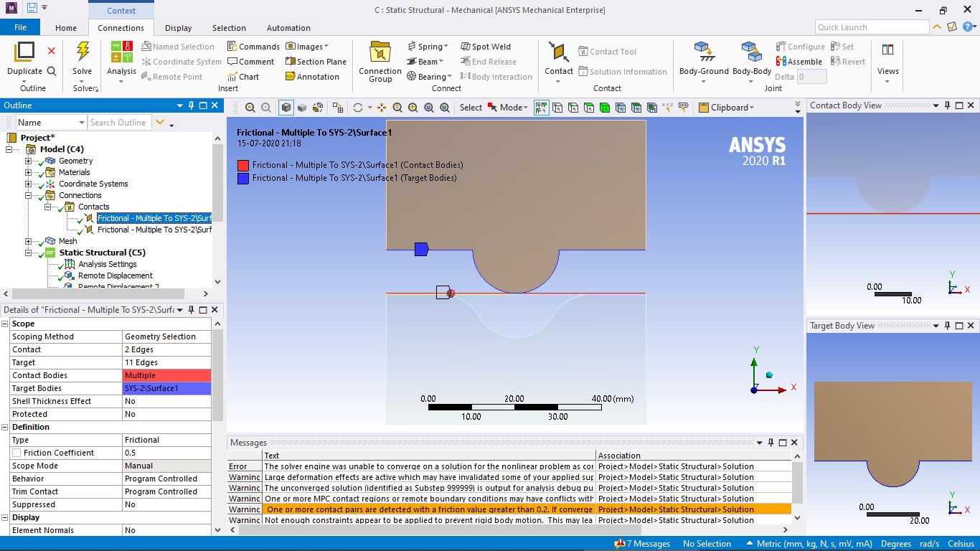The image size is (980, 551).
Task: Add an Annotation
Action: [312, 77]
